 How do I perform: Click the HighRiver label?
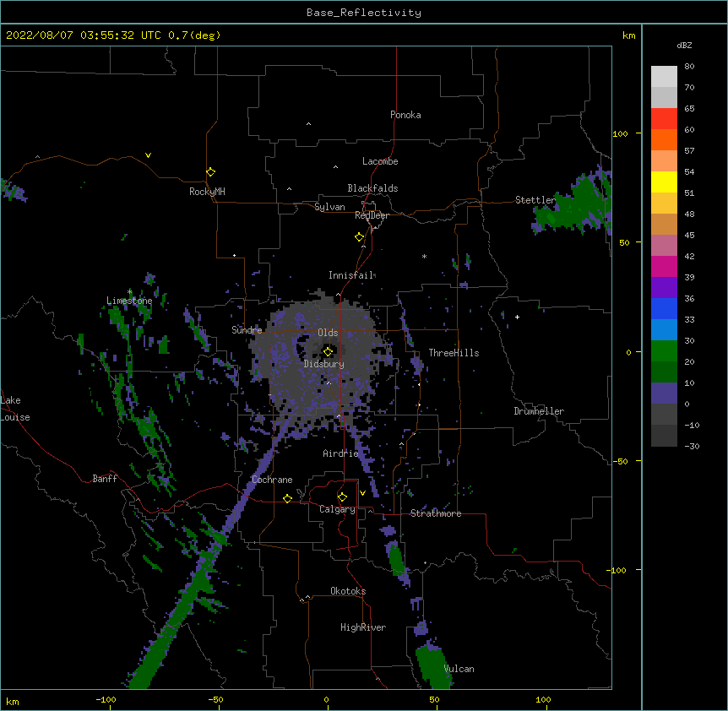coord(363,627)
